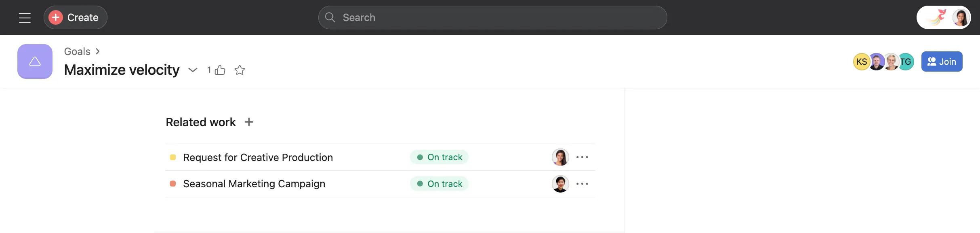Like the goal with thumbs-up icon
The height and width of the screenshot is (233, 980).
click(220, 70)
